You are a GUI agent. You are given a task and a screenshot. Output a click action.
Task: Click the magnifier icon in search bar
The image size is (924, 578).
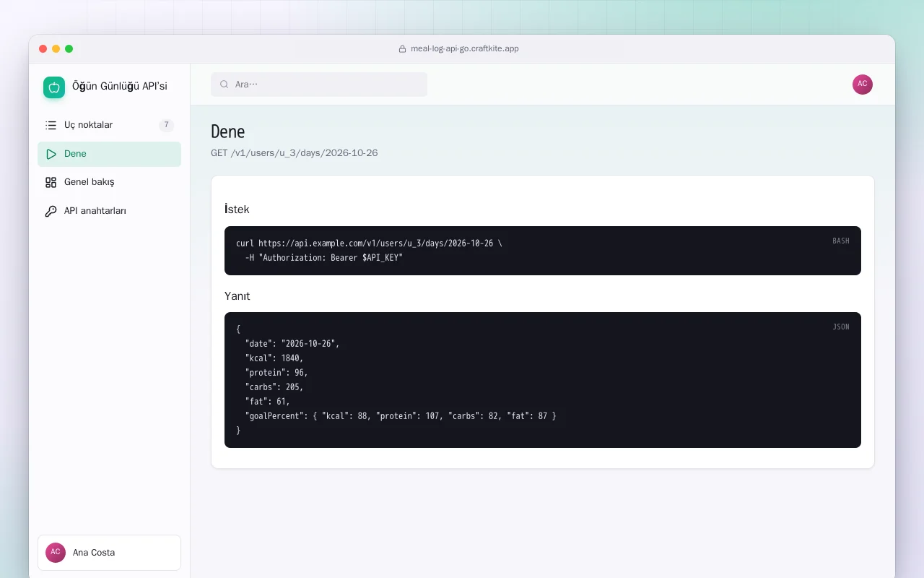point(225,85)
